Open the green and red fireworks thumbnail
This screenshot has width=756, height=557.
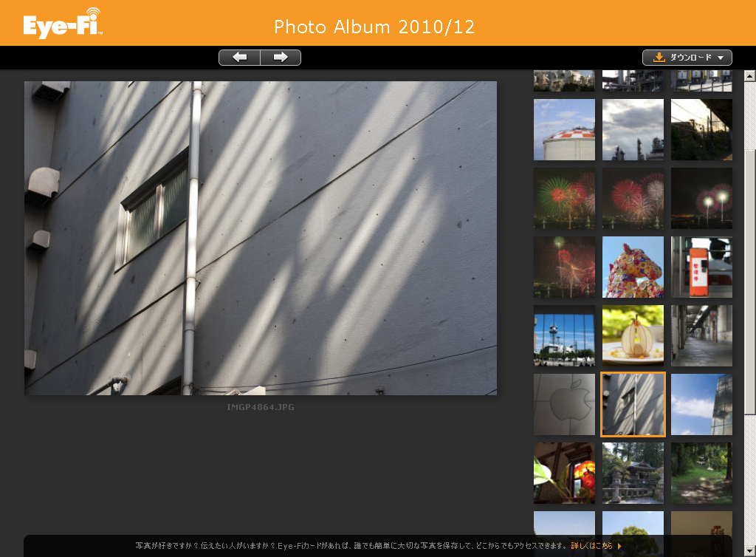coord(564,198)
